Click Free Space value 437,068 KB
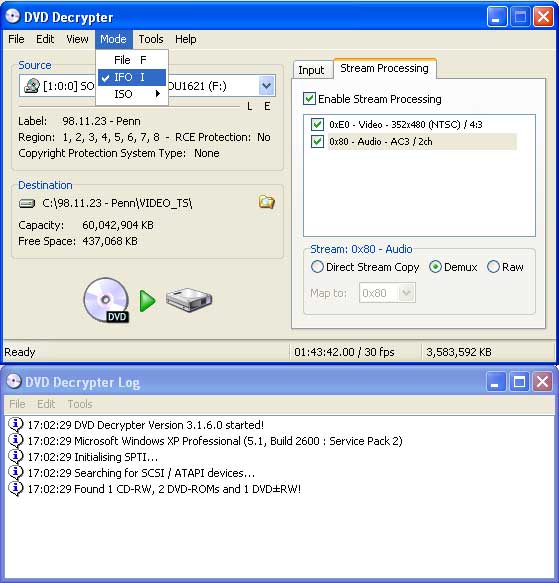The height and width of the screenshot is (583, 559). pyautogui.click(x=110, y=241)
